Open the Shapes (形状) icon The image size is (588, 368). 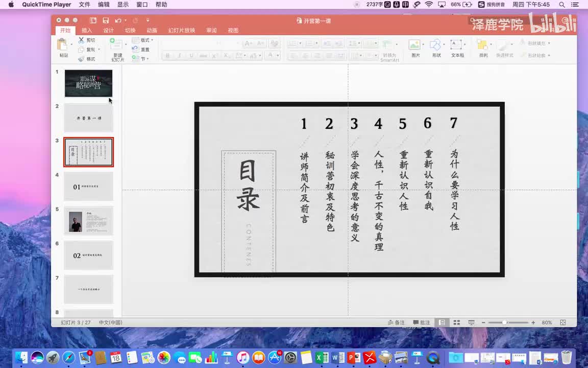point(435,44)
